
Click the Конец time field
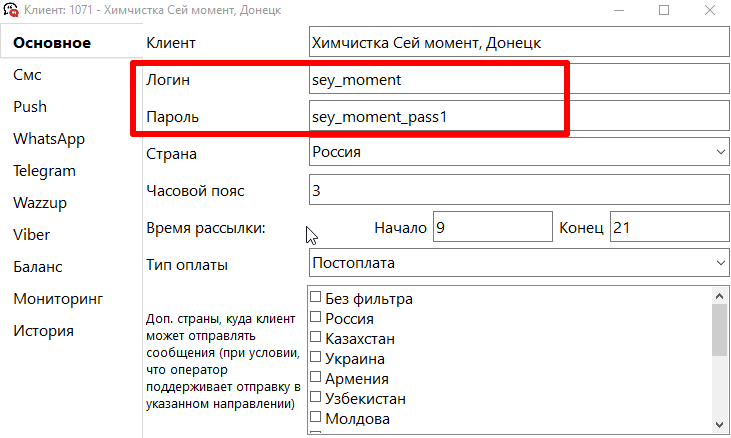[670, 227]
